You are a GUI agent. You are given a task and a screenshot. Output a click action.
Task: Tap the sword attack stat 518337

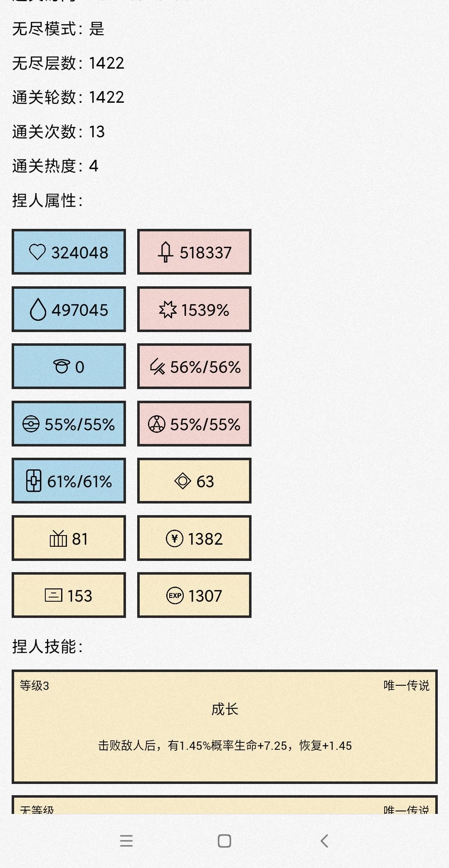(194, 252)
